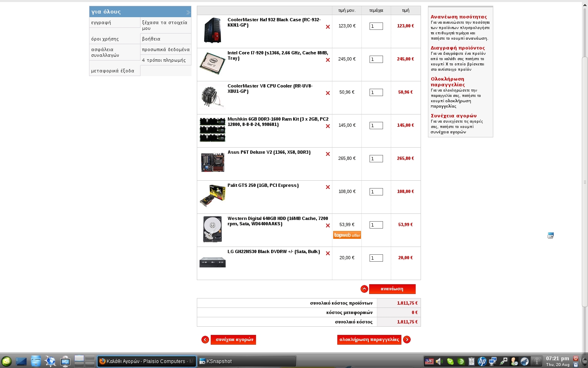Open the volume speaker tray icon
Viewport: 588px width, 368px height.
(x=439, y=361)
